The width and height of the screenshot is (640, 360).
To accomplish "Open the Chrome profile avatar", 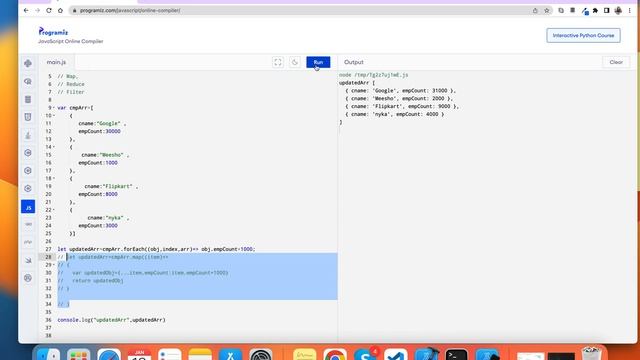I will point(618,11).
